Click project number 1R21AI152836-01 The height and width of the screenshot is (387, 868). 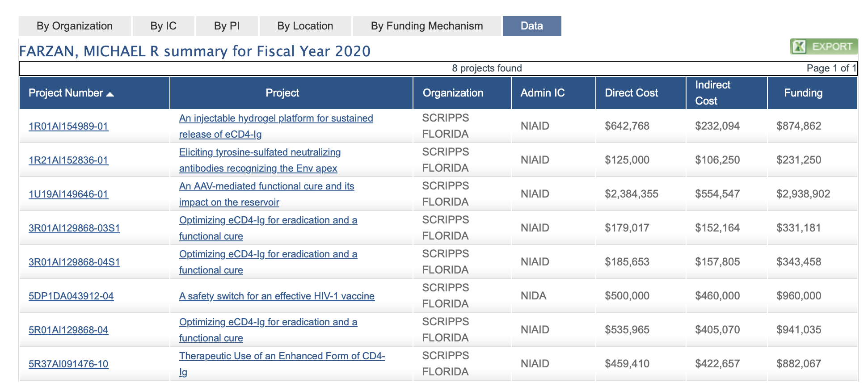tap(68, 160)
